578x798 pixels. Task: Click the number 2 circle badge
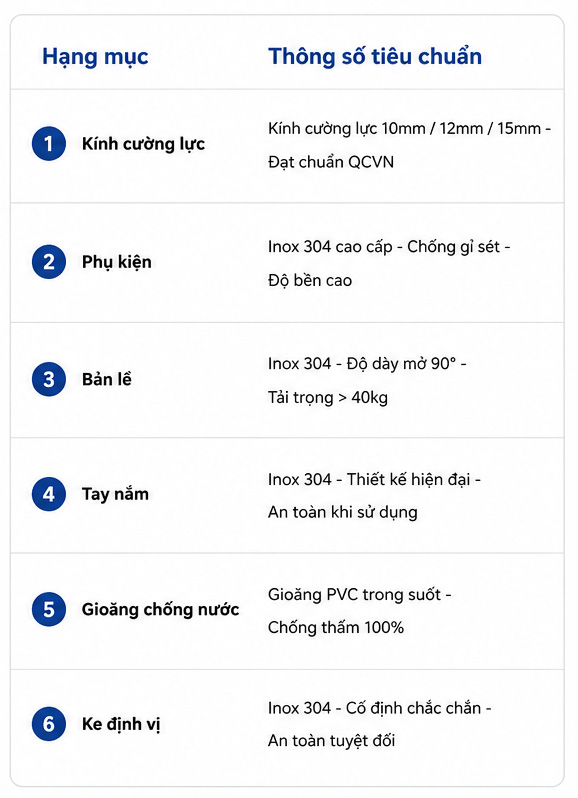49,262
